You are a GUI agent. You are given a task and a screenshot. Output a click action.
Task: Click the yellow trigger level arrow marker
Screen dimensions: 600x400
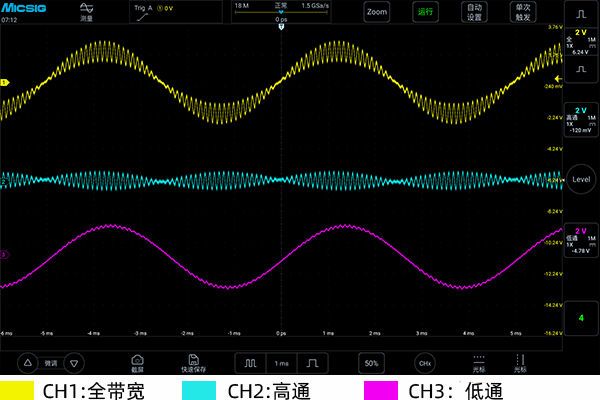pyautogui.click(x=558, y=78)
